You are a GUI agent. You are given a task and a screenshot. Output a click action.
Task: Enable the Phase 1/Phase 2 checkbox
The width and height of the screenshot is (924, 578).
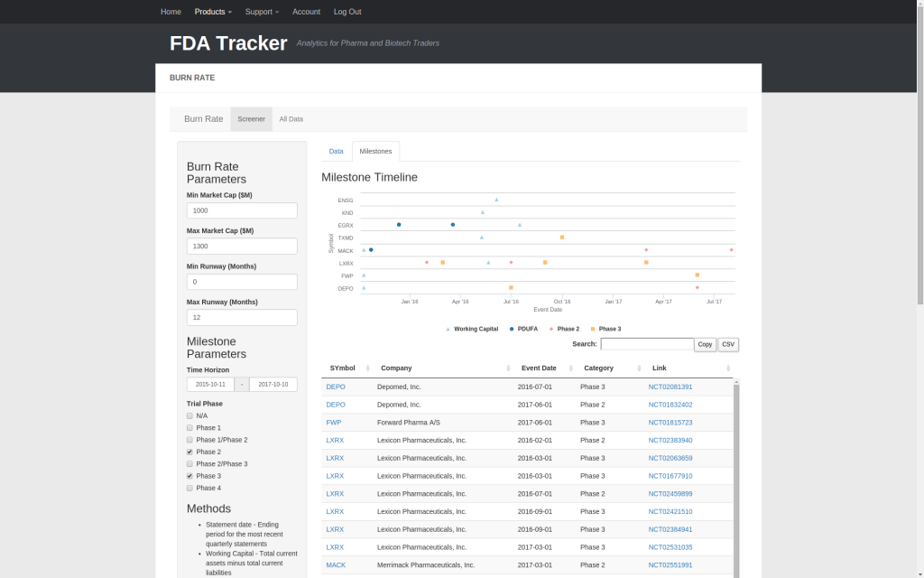coord(189,440)
